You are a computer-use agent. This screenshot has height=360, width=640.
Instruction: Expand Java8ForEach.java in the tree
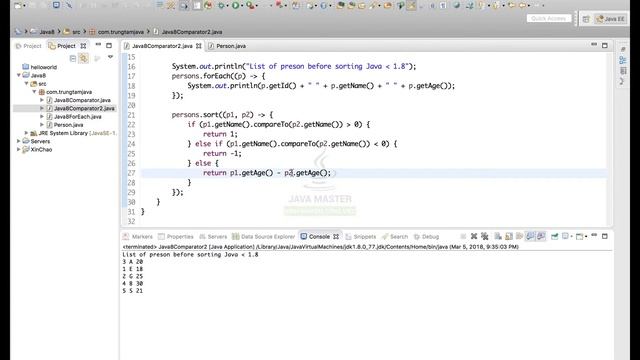click(x=42, y=116)
